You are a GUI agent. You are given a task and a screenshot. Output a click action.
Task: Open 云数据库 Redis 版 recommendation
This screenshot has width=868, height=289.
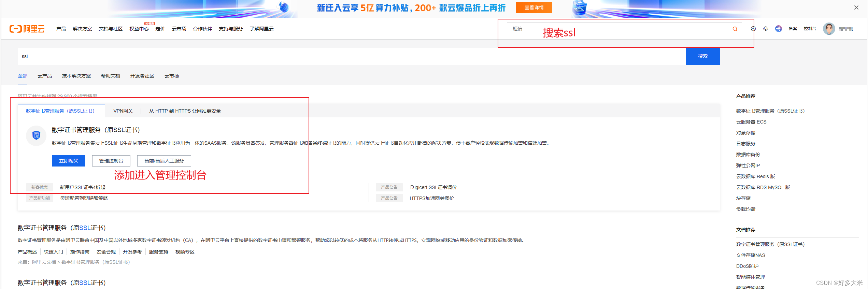click(756, 176)
